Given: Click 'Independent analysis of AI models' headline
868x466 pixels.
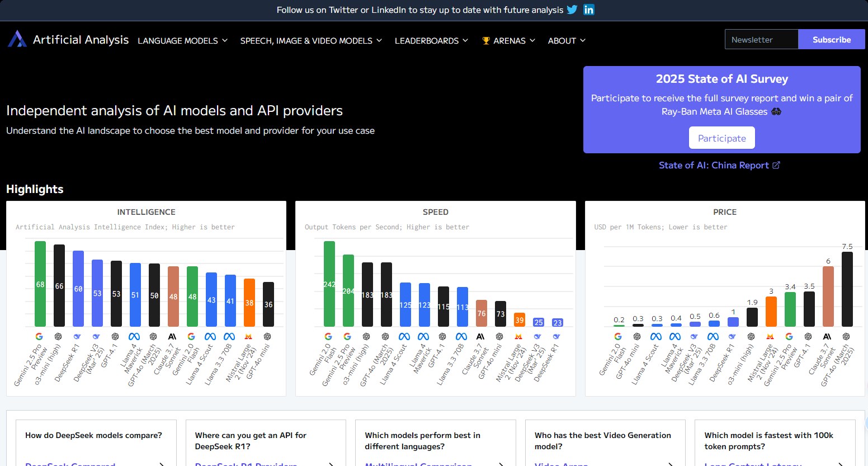Looking at the screenshot, I should pos(174,110).
